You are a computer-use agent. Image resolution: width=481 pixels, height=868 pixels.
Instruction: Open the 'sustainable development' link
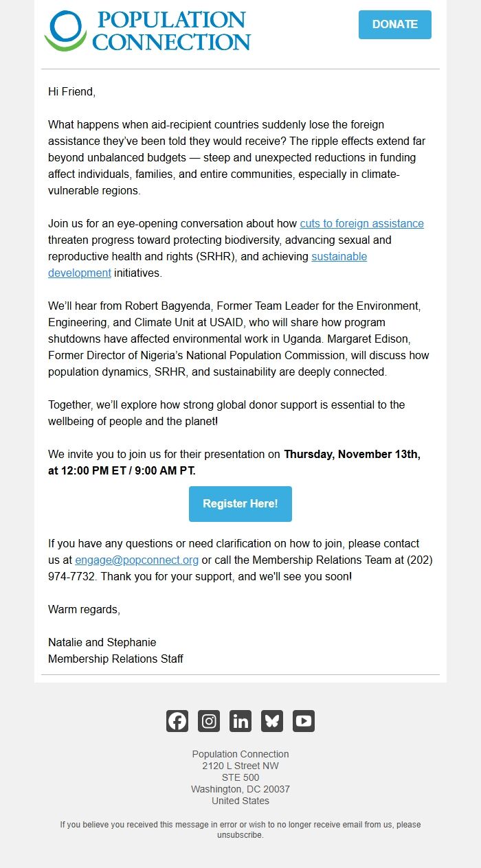339,256
